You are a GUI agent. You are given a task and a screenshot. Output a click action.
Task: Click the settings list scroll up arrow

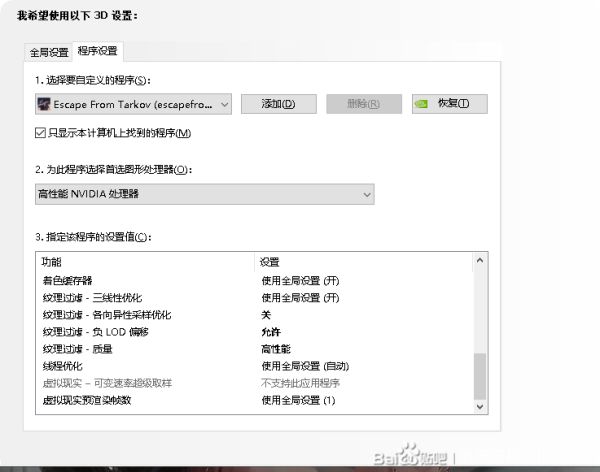479,261
